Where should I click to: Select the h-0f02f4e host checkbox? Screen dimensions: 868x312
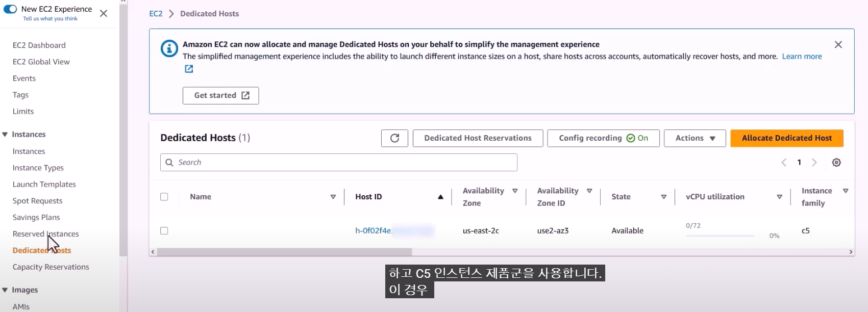pos(164,231)
